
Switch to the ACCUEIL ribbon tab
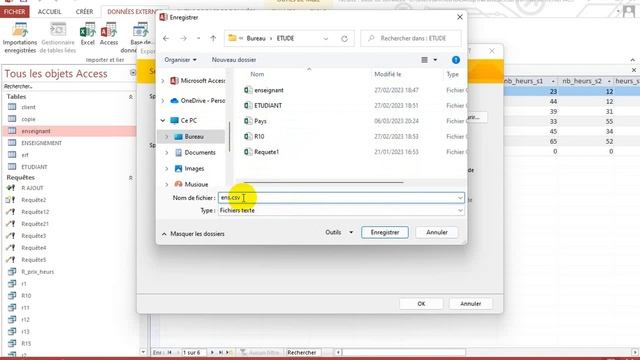point(49,12)
